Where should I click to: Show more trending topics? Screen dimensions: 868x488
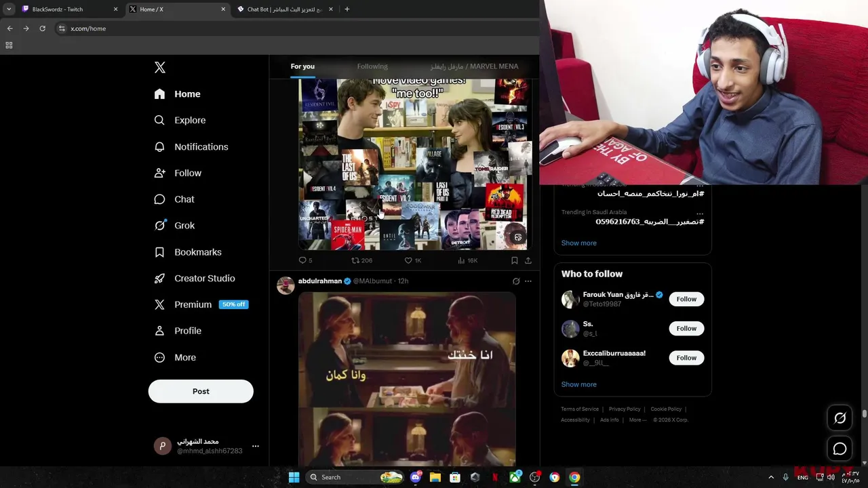pyautogui.click(x=578, y=243)
